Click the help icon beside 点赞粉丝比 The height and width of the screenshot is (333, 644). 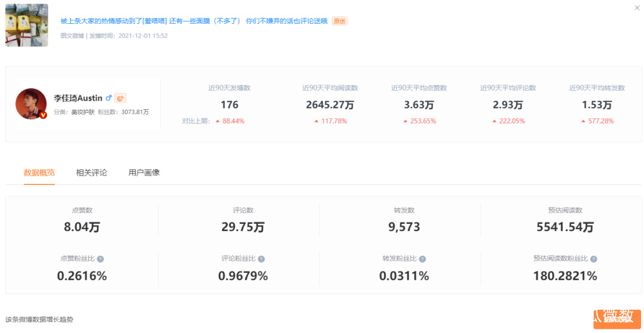pyautogui.click(x=100, y=259)
